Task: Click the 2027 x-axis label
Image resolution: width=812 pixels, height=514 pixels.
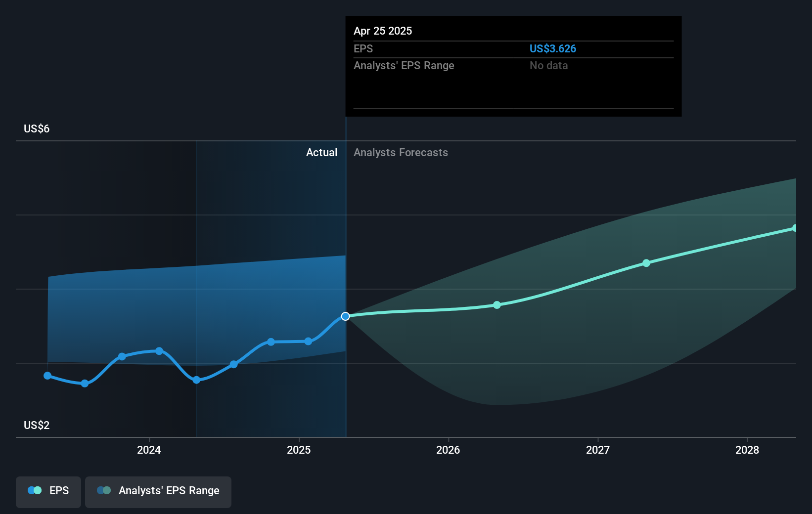Action: click(x=598, y=450)
